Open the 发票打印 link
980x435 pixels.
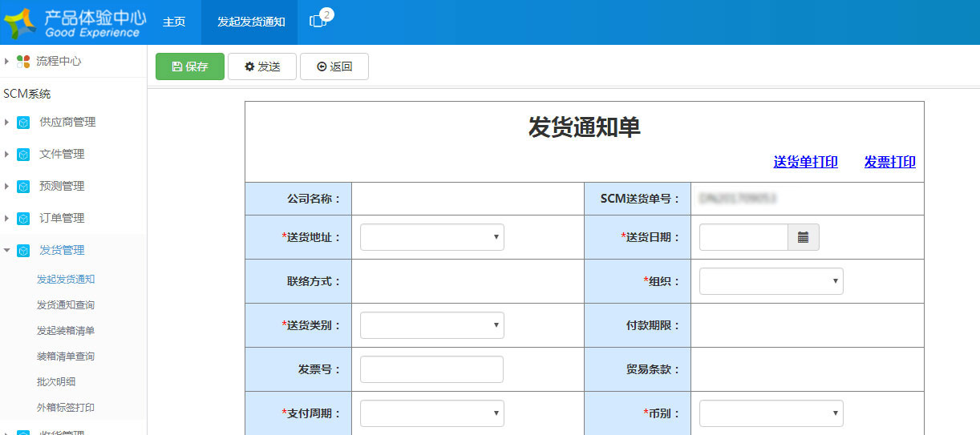890,162
